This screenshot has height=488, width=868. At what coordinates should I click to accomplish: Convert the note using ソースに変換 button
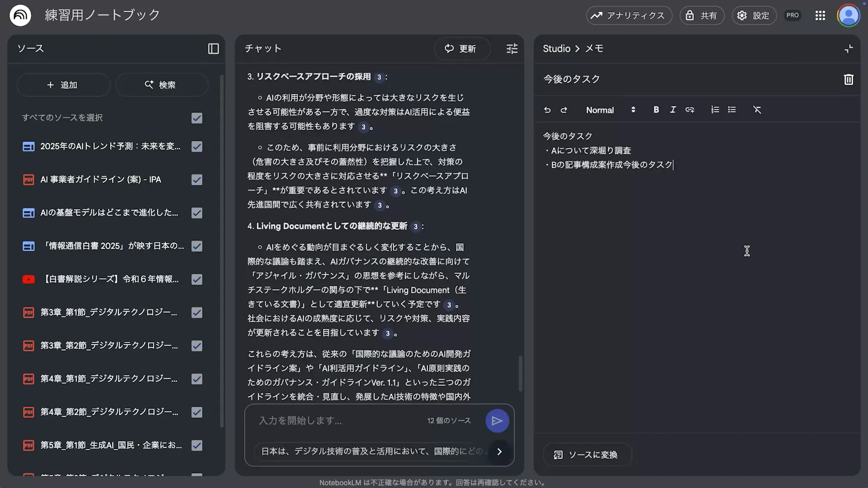tap(587, 455)
